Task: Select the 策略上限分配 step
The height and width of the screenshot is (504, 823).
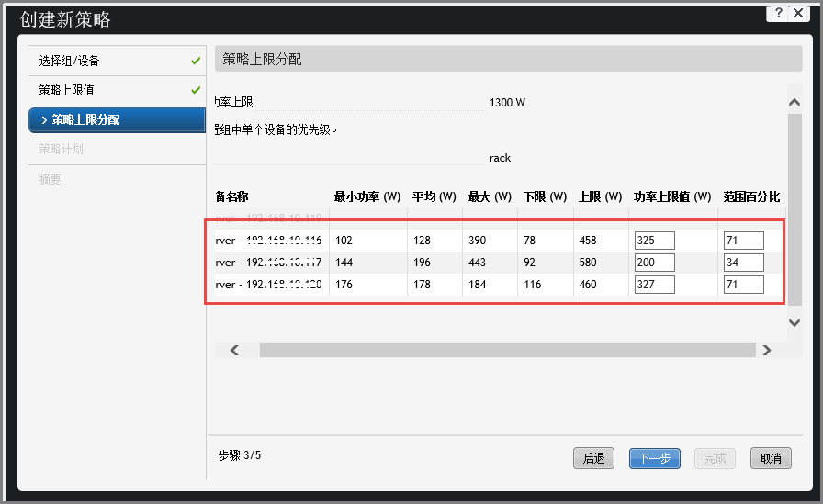Action: coord(118,119)
